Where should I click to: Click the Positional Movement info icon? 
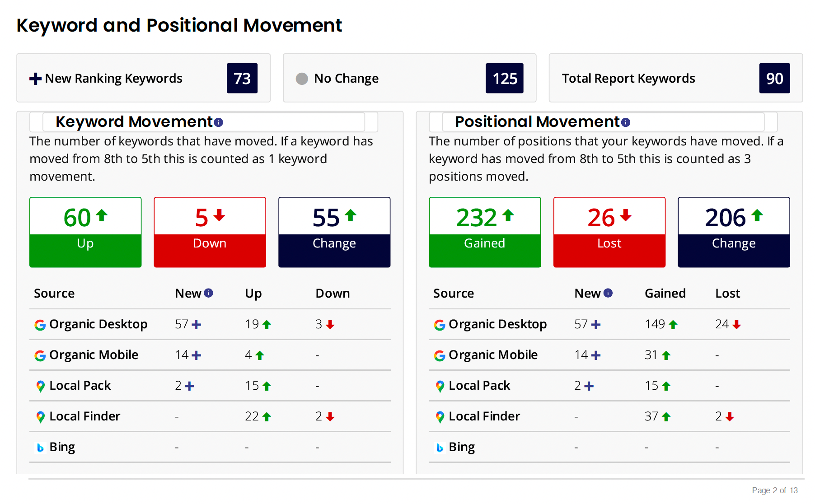[x=626, y=122]
